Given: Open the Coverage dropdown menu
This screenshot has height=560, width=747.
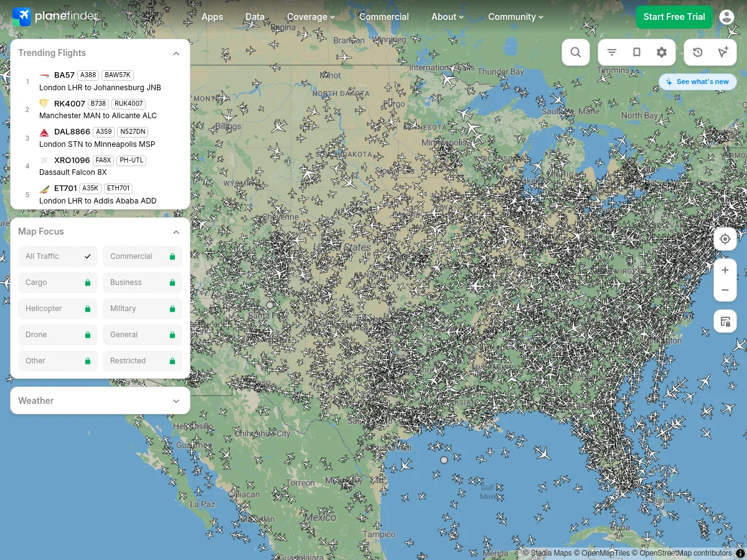Looking at the screenshot, I should click(311, 17).
